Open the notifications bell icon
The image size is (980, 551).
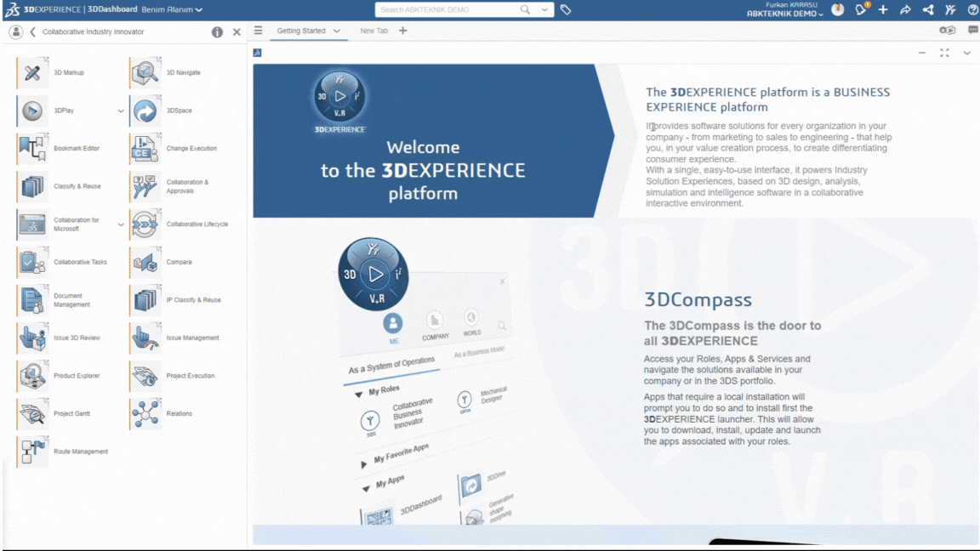coord(862,10)
